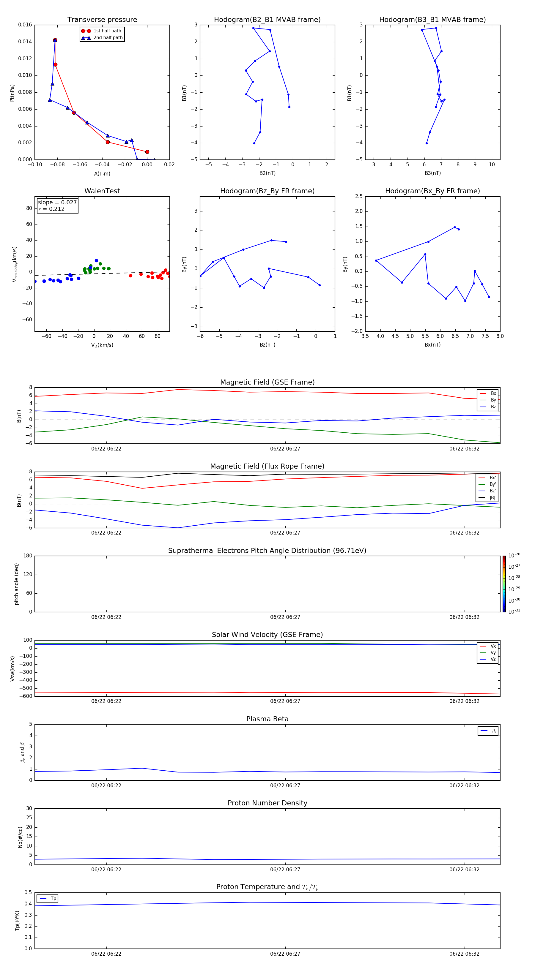Screen dimensions: 535x980
Task: Click the "slope = 0.027" annotation
Action: tap(57, 203)
